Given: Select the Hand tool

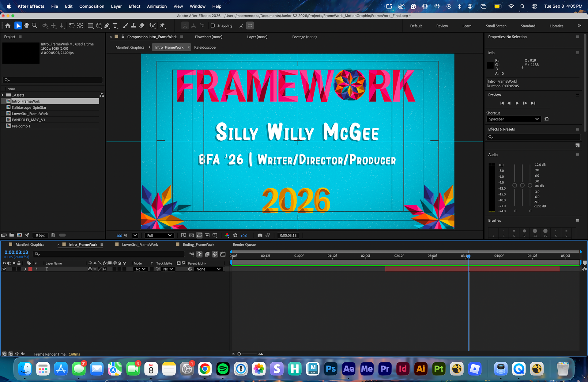Looking at the screenshot, I should (27, 26).
